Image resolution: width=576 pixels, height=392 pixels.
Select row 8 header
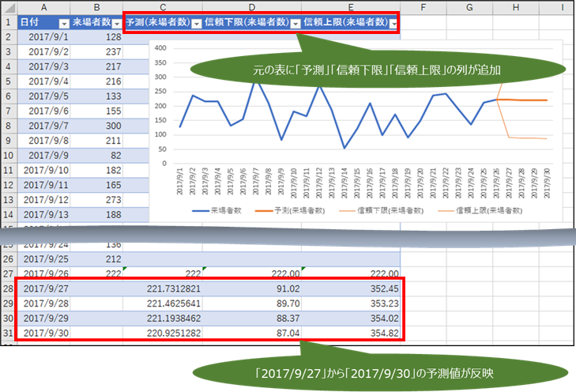click(x=9, y=126)
